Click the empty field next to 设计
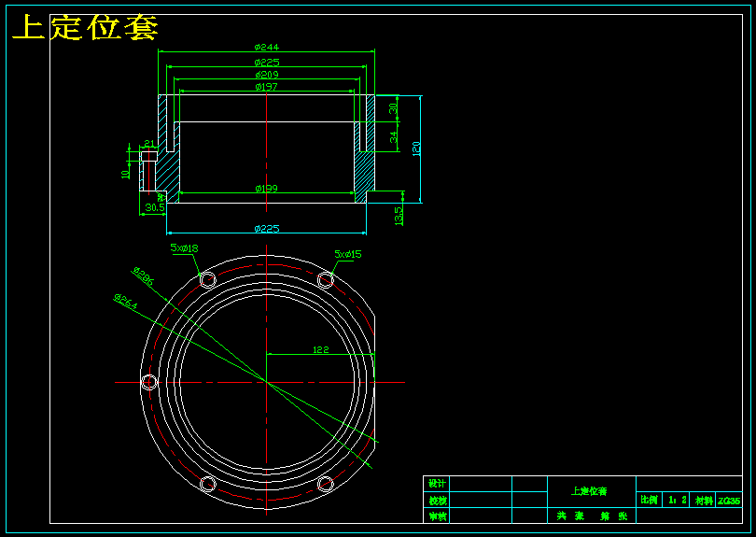The image size is (756, 537). (x=481, y=484)
